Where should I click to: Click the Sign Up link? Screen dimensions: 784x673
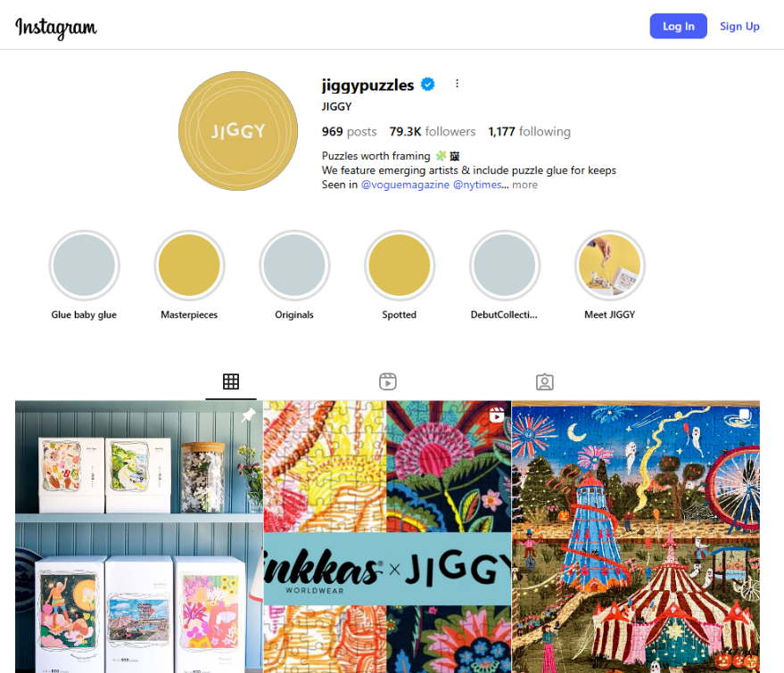[x=739, y=26]
